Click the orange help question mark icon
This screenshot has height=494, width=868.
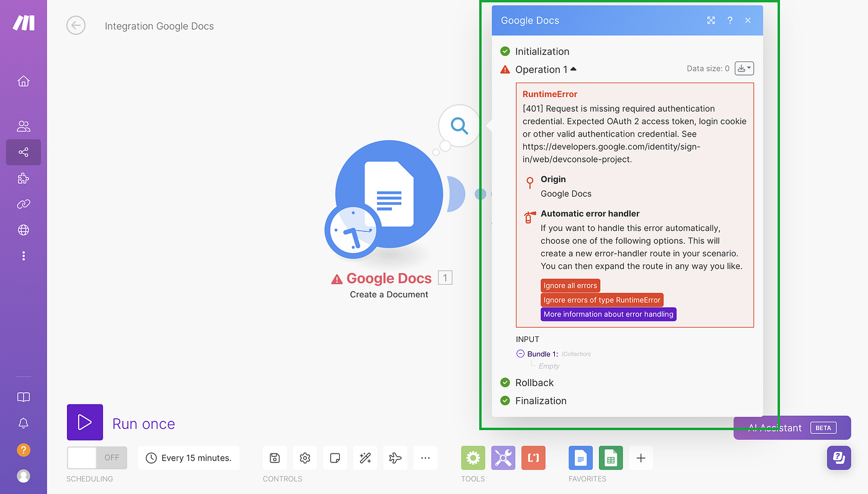(24, 450)
